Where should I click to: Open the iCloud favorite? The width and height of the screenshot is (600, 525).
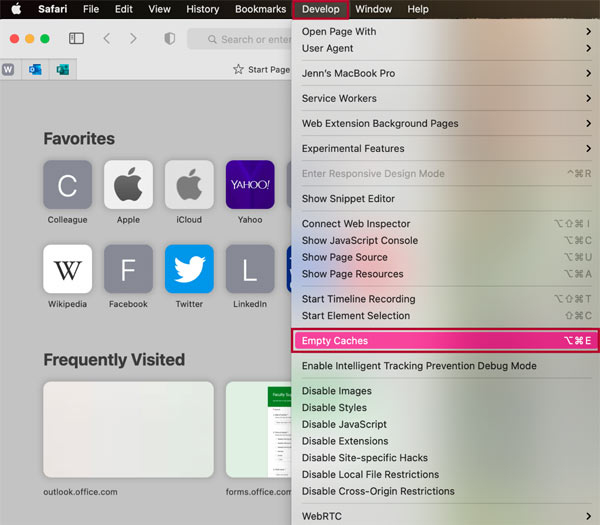pos(189,185)
